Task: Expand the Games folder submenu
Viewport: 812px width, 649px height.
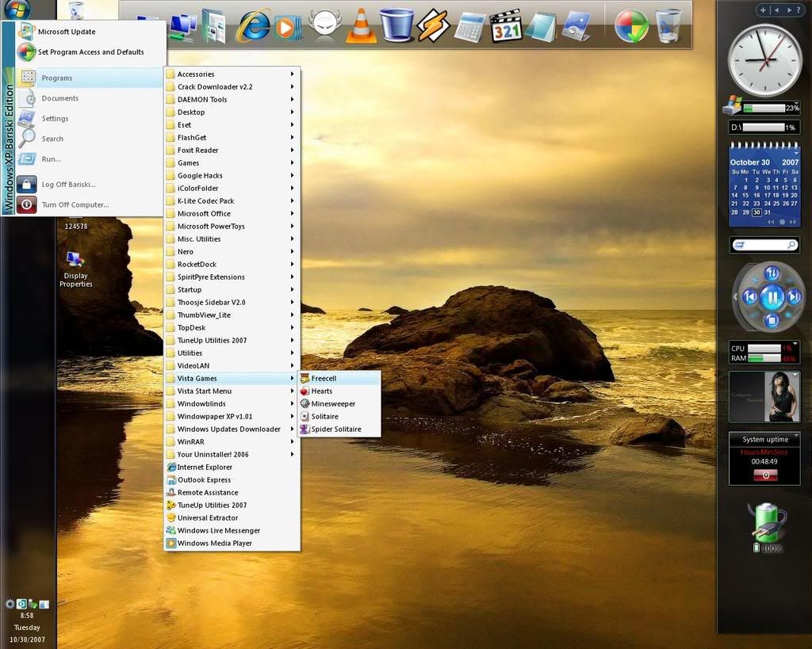Action: [232, 163]
